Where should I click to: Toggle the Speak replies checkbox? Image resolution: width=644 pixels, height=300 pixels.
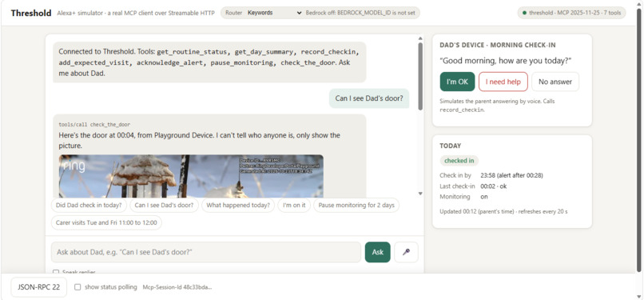point(56,272)
